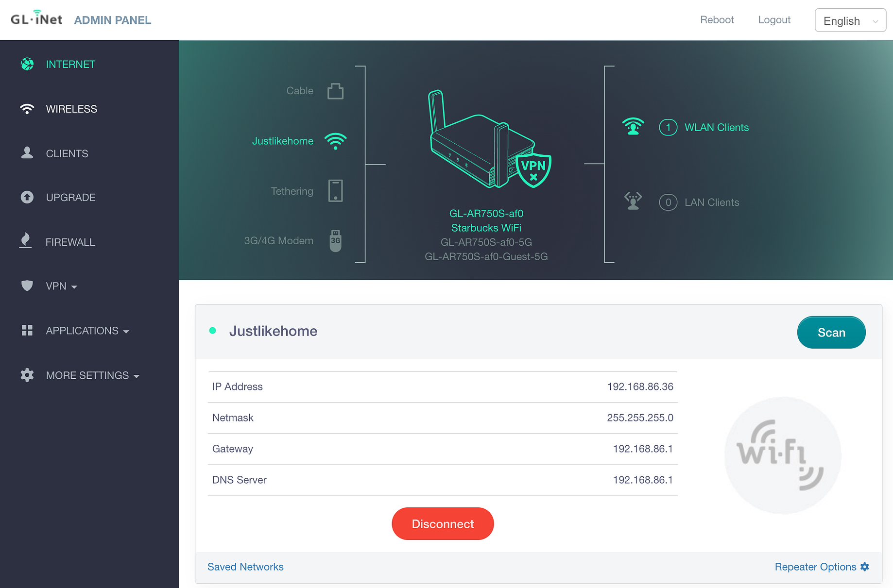Click the Gateway row label
This screenshot has height=588, width=893.
click(x=233, y=449)
